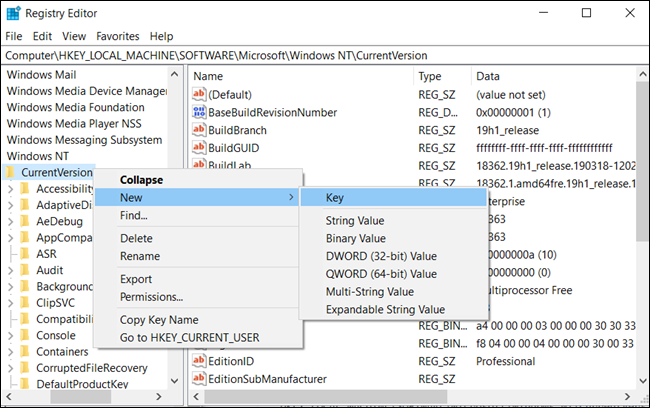This screenshot has height=408, width=650.
Task: Click the ASR folder icon
Action: (25, 254)
